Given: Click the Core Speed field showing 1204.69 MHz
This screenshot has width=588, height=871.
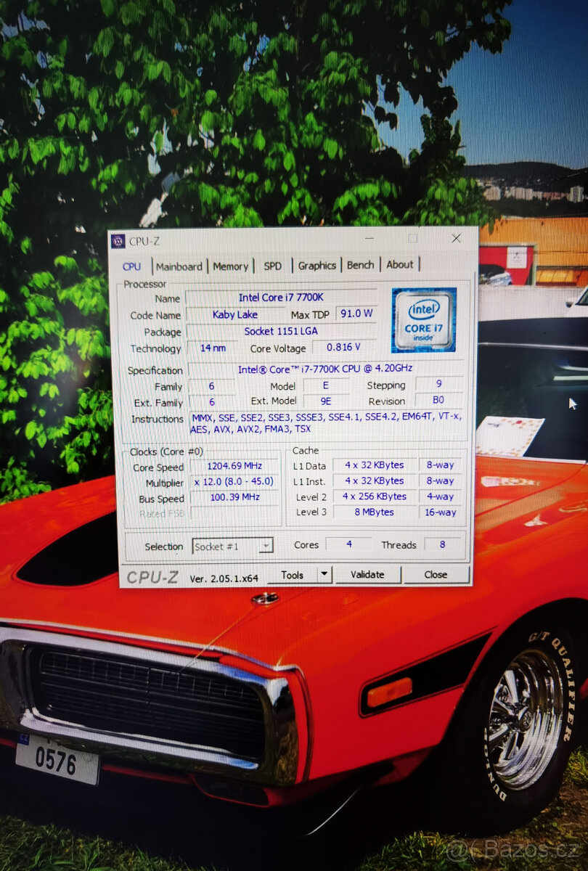Looking at the screenshot, I should 234,465.
